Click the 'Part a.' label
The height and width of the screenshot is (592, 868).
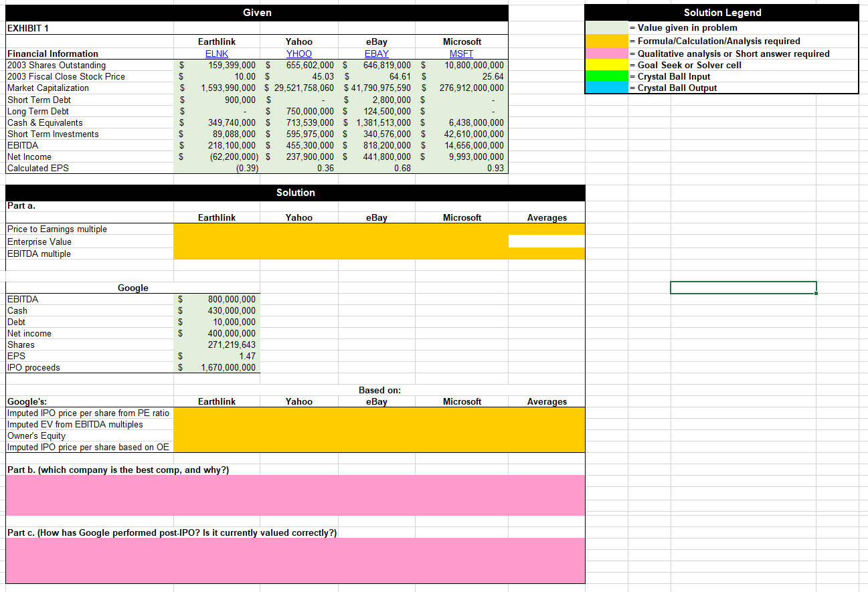tap(20, 206)
